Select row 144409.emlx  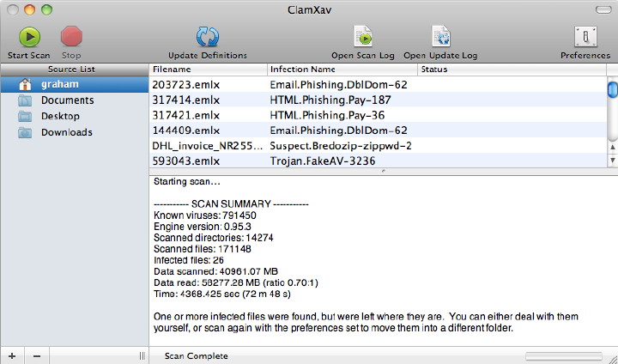coord(378,130)
